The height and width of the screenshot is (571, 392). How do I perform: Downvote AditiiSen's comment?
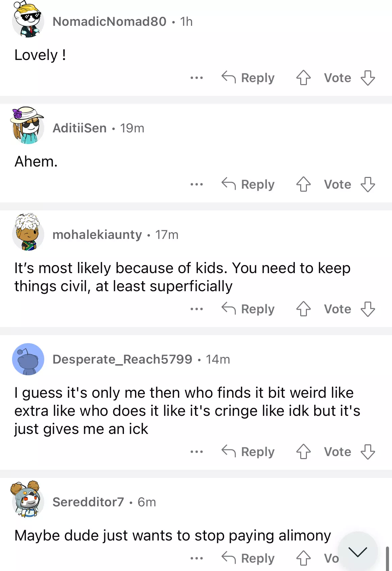(368, 184)
